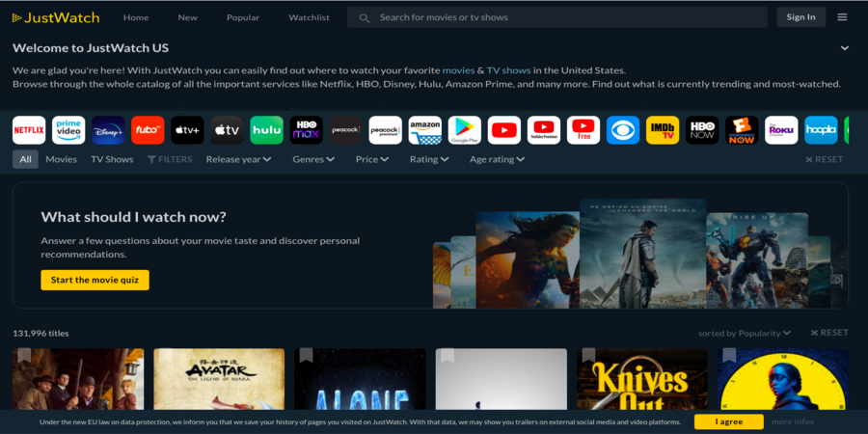Reset filters in the filter bar
This screenshot has height=434, width=868.
pos(825,159)
